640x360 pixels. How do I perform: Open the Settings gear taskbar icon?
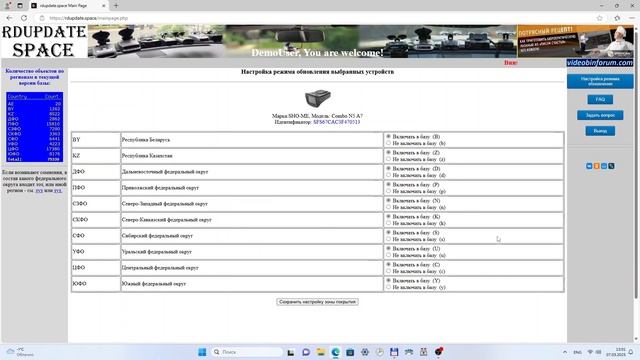(365, 352)
